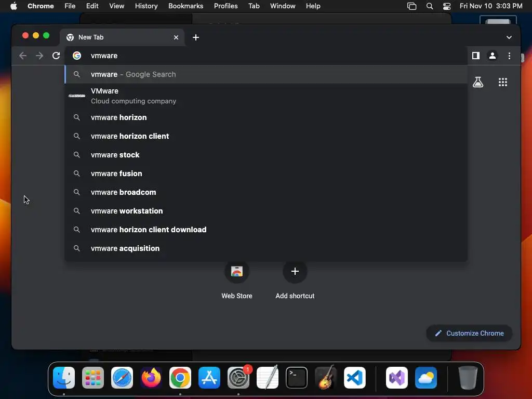
Task: Select the New Tab tab
Action: [122, 37]
